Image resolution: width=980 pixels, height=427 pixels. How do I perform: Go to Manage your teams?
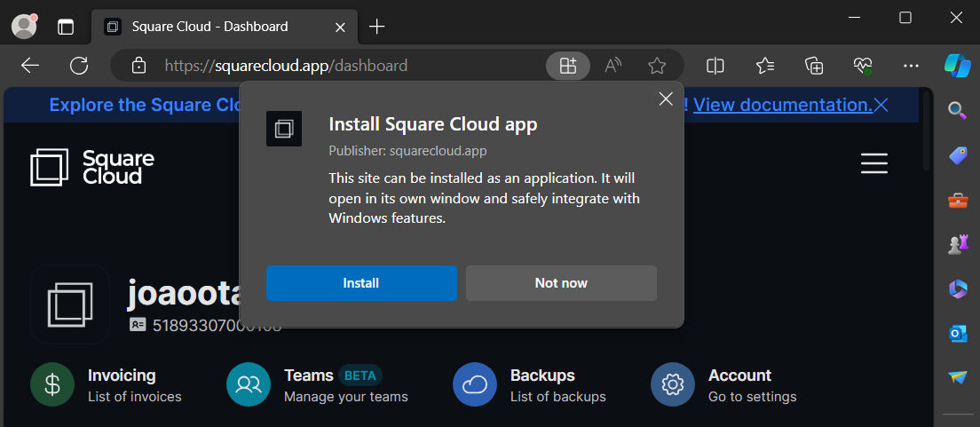point(345,397)
